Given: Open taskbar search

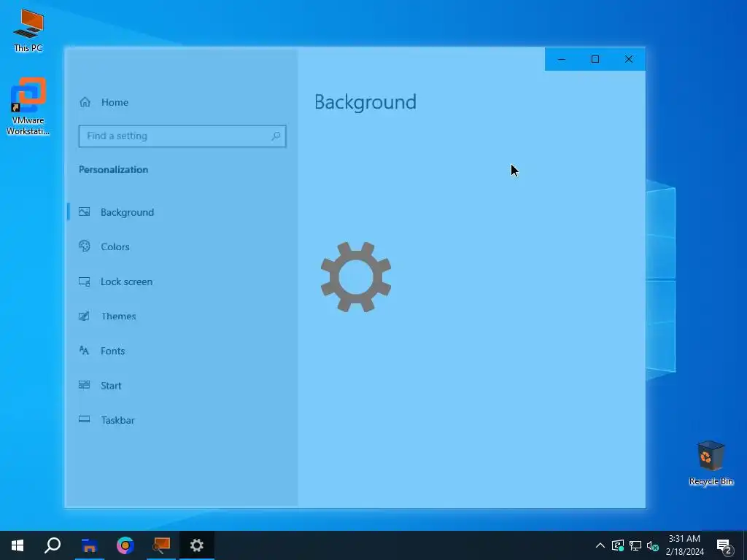Looking at the screenshot, I should (53, 545).
